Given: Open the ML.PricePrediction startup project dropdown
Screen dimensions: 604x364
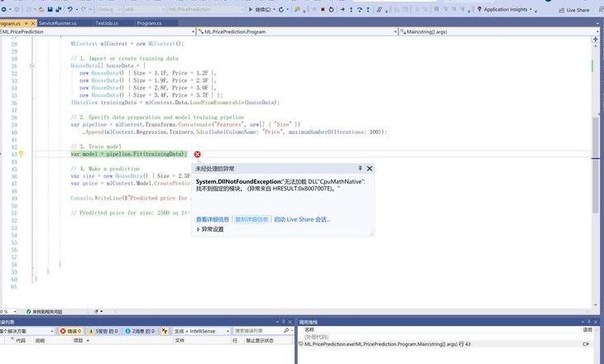Looking at the screenshot, I should (x=206, y=9).
